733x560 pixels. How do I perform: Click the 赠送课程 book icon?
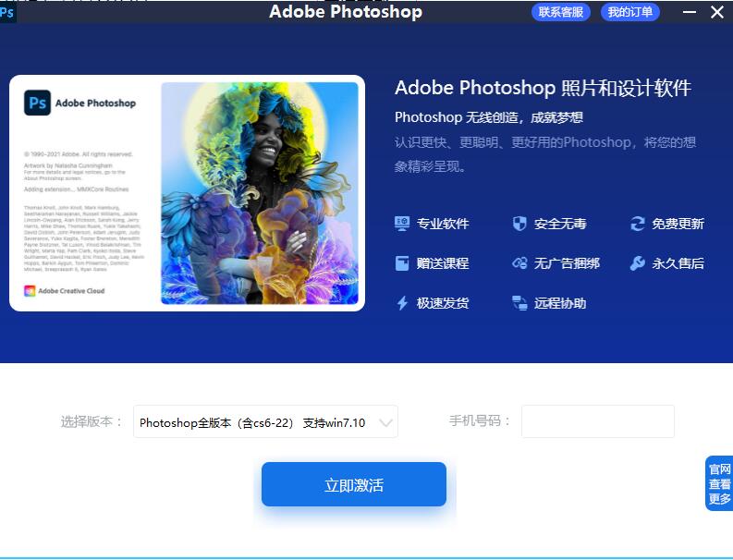point(402,263)
